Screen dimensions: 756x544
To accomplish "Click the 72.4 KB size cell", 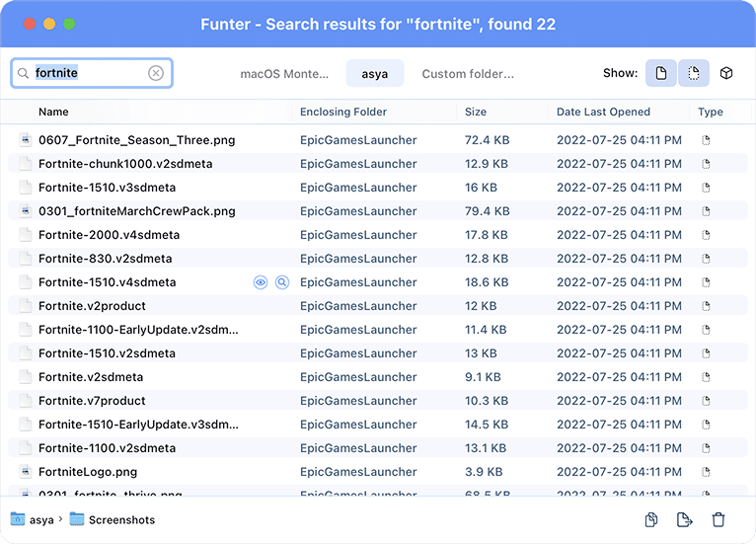I will point(487,140).
